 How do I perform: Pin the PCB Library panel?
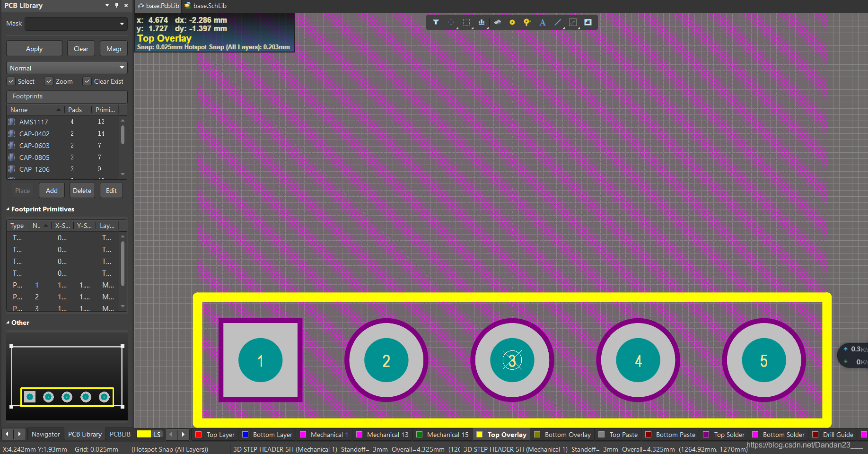tap(116, 5)
